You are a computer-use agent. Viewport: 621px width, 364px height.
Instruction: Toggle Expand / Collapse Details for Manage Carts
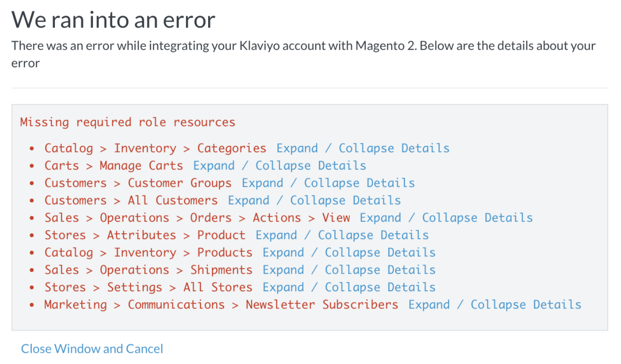point(280,166)
